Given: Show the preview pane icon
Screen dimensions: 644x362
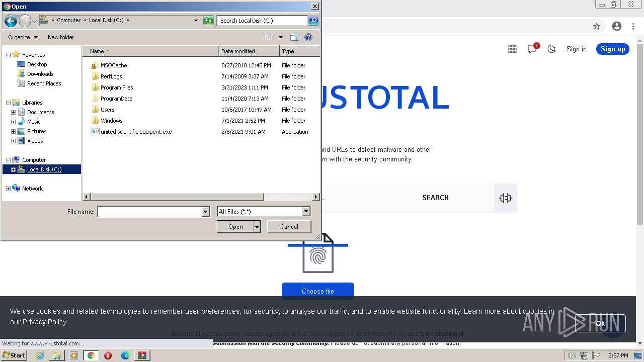Looking at the screenshot, I should [294, 37].
